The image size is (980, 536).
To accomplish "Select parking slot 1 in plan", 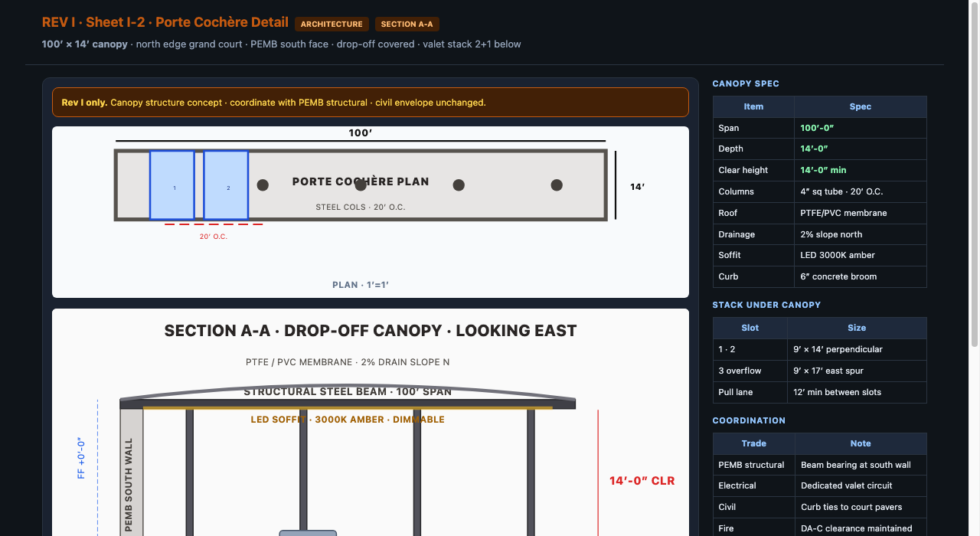I will click(x=171, y=185).
